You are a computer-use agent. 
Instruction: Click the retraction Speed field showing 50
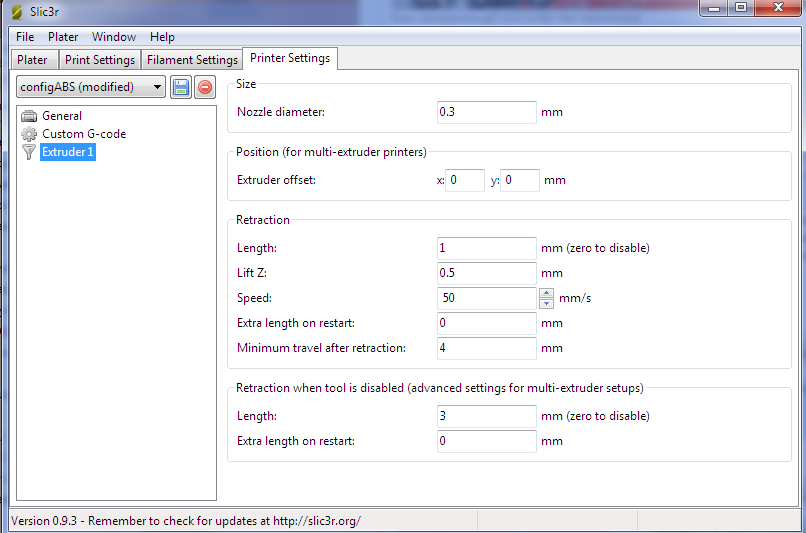tap(486, 298)
